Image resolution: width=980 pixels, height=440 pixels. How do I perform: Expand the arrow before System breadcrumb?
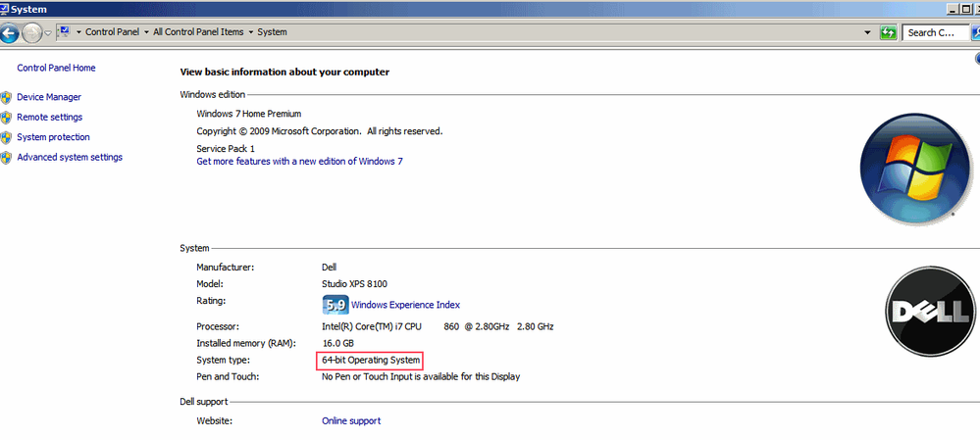[x=250, y=32]
